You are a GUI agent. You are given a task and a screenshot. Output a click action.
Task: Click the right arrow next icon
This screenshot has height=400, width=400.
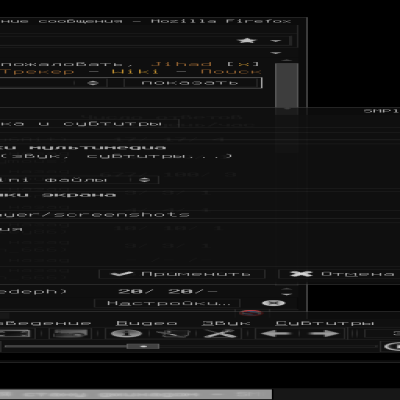click(323, 333)
